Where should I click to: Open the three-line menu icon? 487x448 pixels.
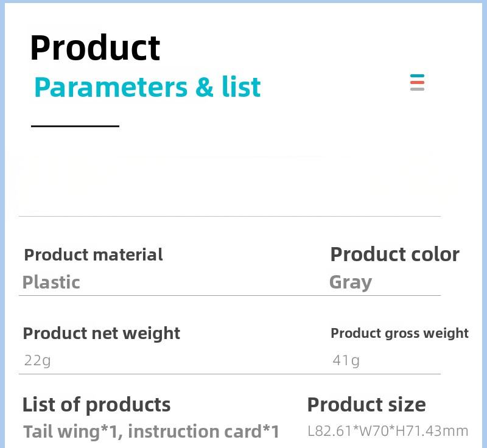[417, 83]
